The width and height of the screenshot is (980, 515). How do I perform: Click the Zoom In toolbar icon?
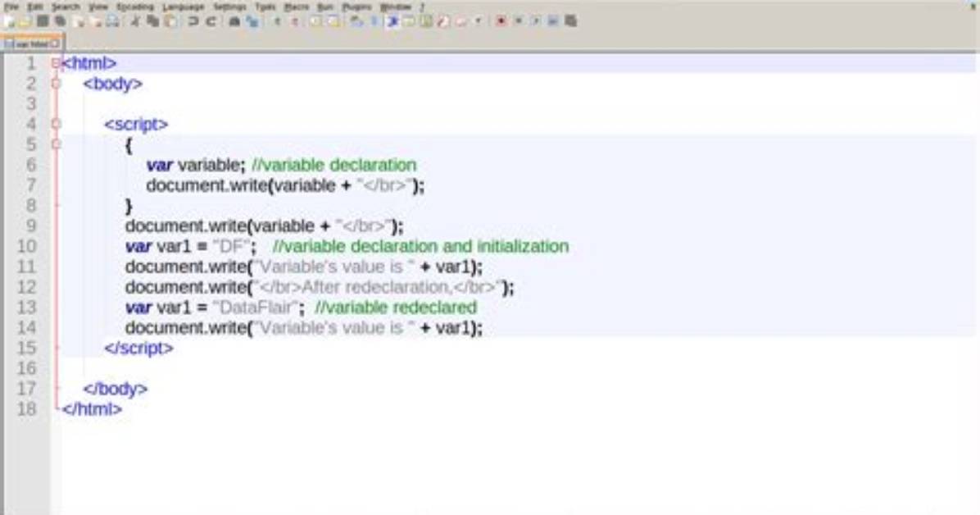[x=278, y=21]
